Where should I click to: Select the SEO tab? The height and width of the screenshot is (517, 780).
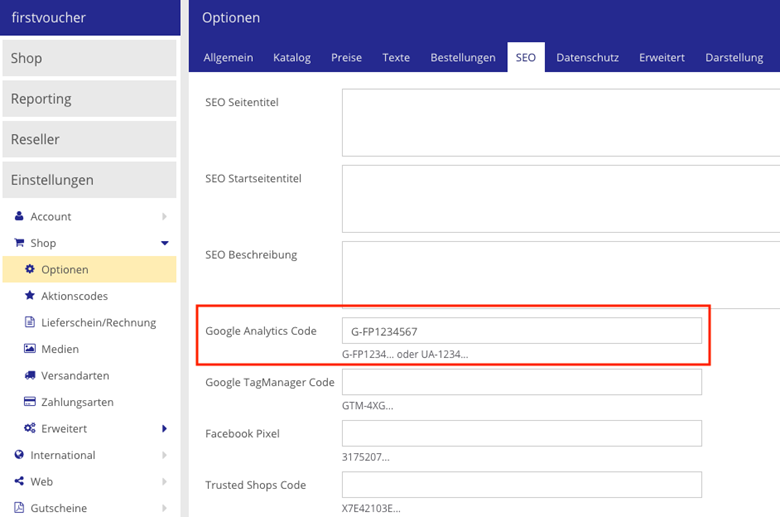tap(526, 58)
